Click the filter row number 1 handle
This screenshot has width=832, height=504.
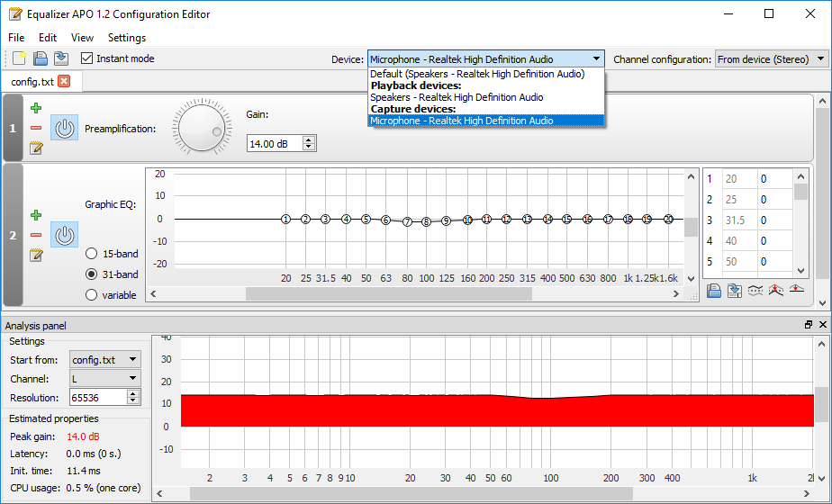coord(13,128)
